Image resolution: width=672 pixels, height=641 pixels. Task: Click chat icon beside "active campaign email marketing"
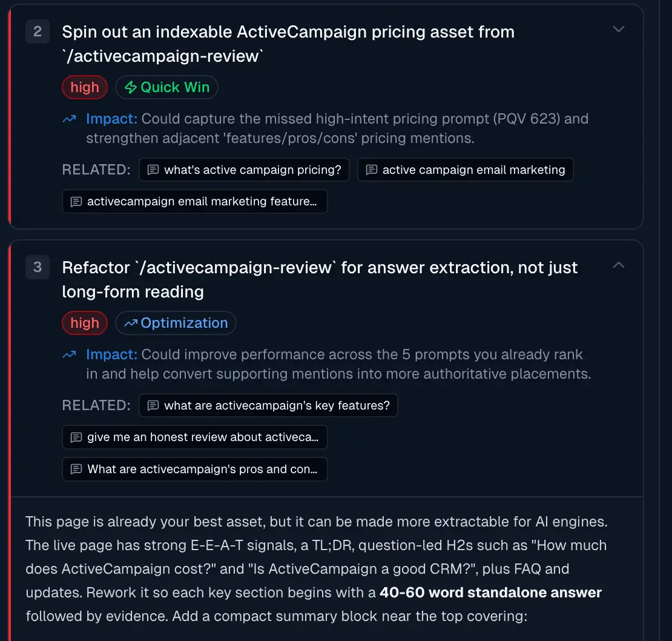coord(372,170)
